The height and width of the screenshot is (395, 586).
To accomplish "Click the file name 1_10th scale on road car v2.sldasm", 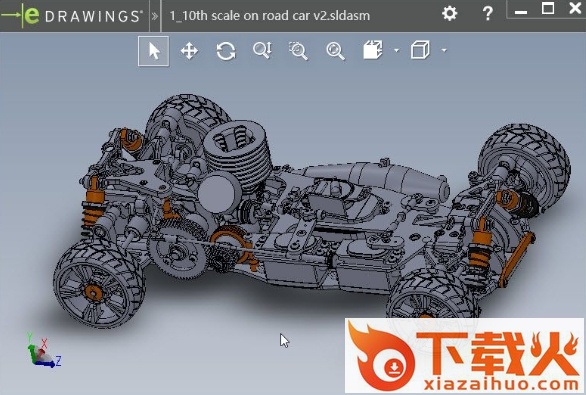I will (x=270, y=16).
